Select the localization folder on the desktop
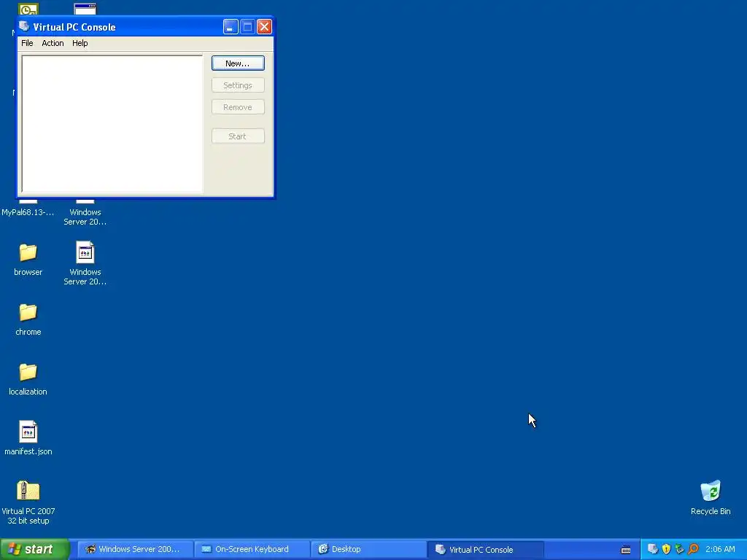Viewport: 747px width, 560px height. tap(28, 372)
